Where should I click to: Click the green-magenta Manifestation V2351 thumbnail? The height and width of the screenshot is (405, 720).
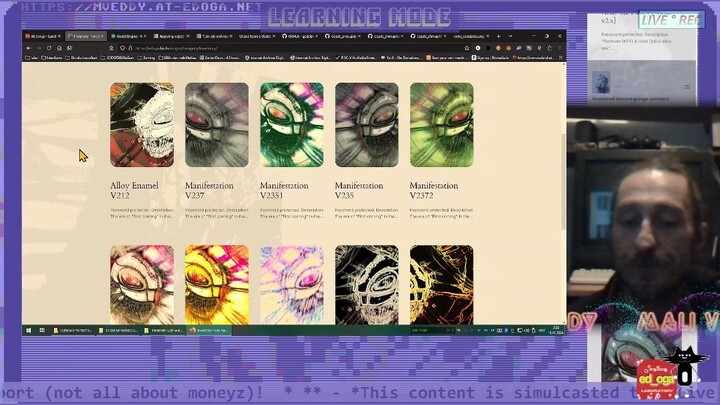pyautogui.click(x=292, y=124)
